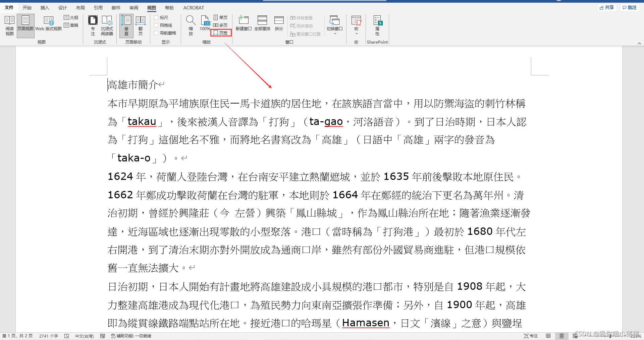Click accessibility status 辅助功能: 一切就绪
644x340 pixels.
(x=131, y=336)
